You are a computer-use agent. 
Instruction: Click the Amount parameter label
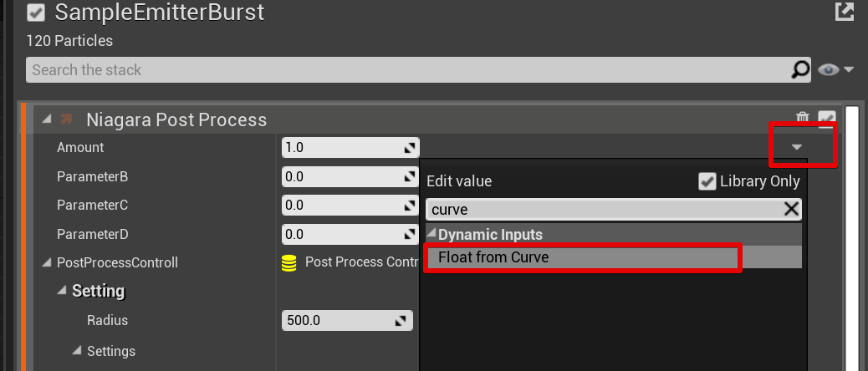tap(80, 148)
